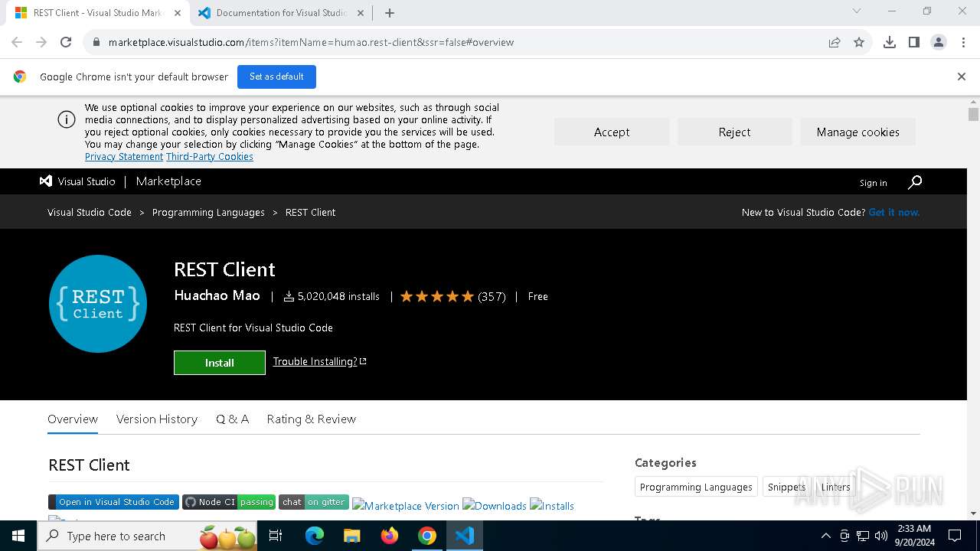Close the REST Client browser tab

[x=177, y=13]
